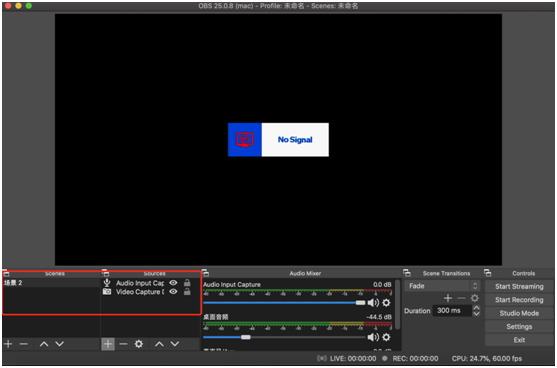The width and height of the screenshot is (557, 368).
Task: Click the streaming status icon beside LIVE
Action: [322, 358]
